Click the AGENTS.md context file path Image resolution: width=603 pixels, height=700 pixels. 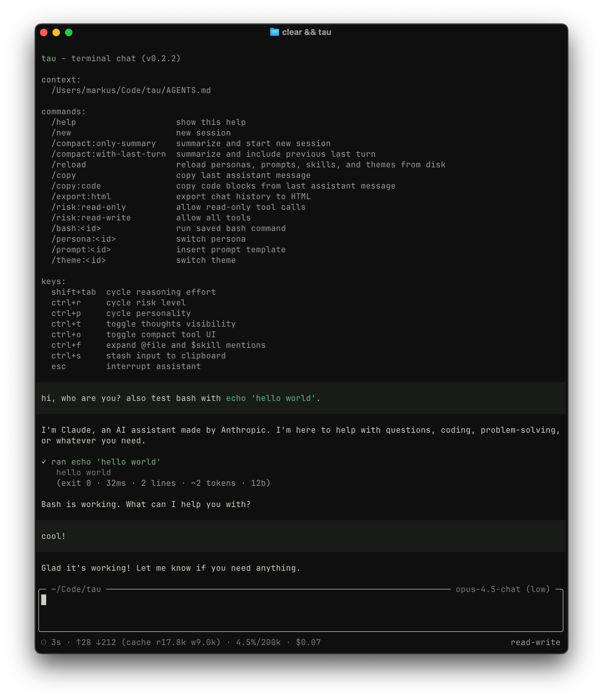131,91
